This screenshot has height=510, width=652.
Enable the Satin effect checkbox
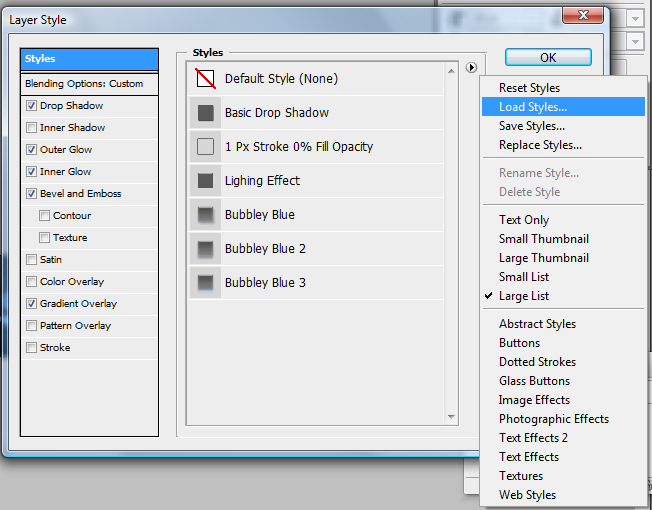pos(32,260)
